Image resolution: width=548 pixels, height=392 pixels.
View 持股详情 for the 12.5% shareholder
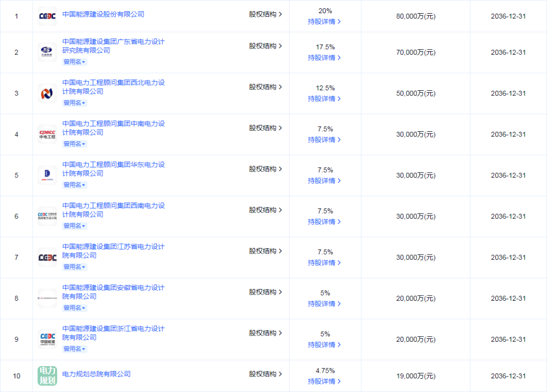(324, 99)
